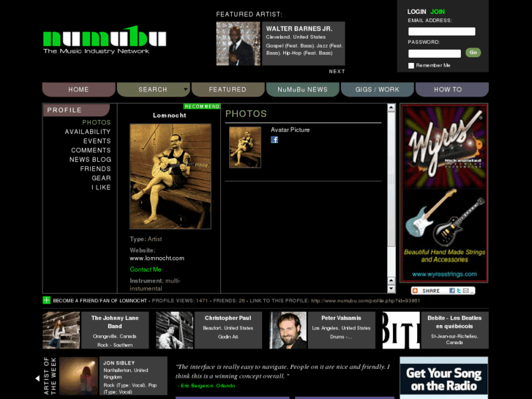Viewport: 532px width, 399px height.
Task: Click the password input field
Action: coord(434,53)
